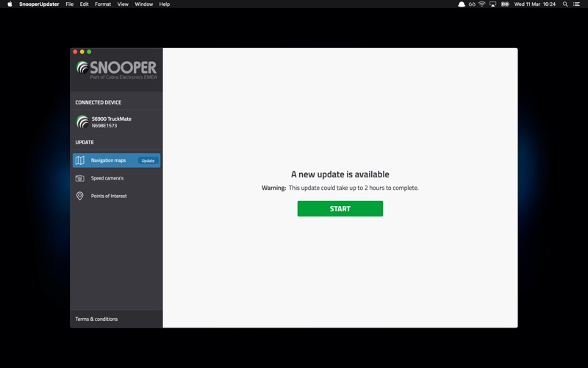Open the Notification Center list icon

[576, 4]
